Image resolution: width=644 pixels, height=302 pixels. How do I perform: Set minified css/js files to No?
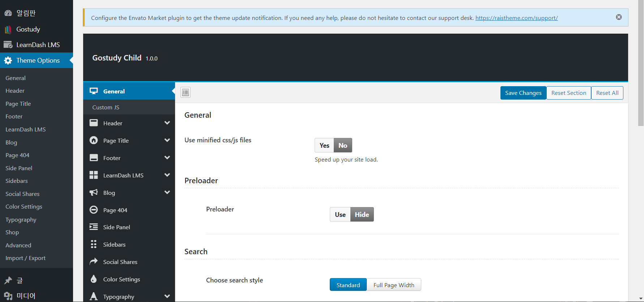[343, 145]
